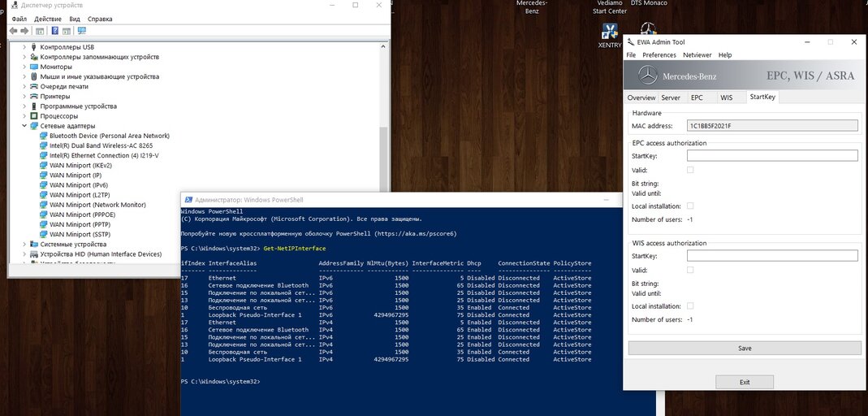Click the EPC StartKey input field

pos(772,156)
